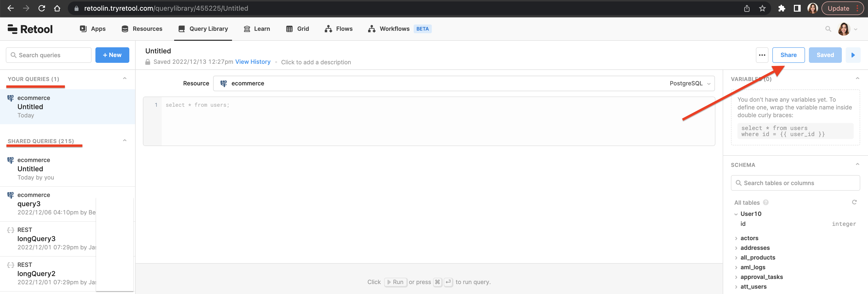Open the Flows tab
The width and height of the screenshot is (868, 294).
coord(338,29)
